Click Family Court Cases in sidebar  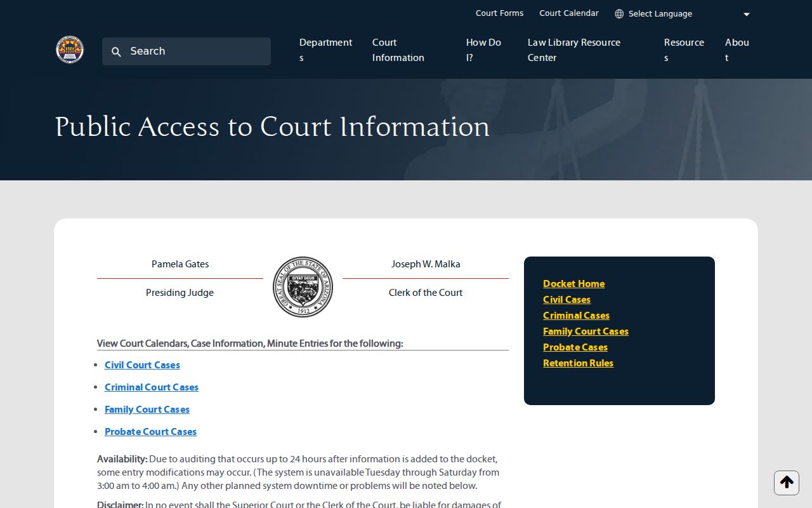[x=586, y=331]
